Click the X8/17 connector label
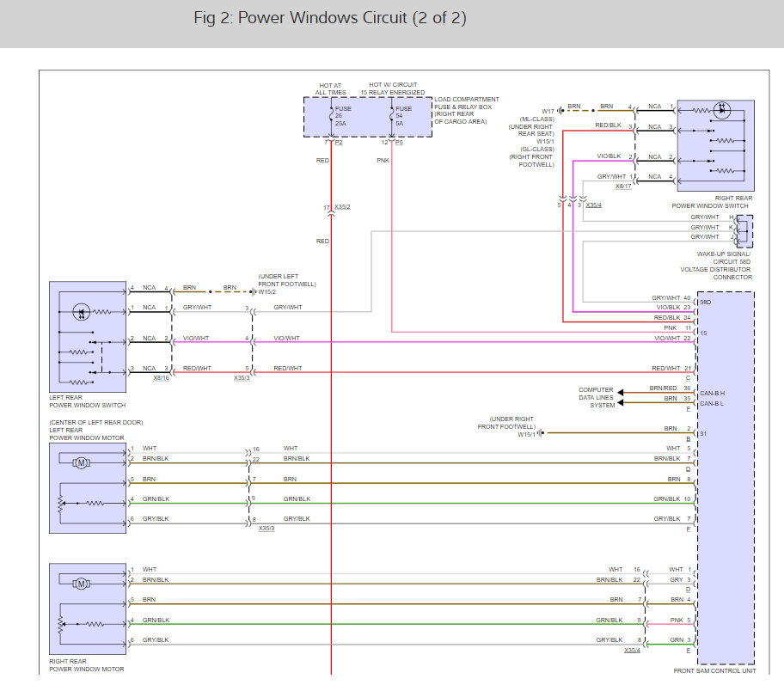 pyautogui.click(x=623, y=186)
